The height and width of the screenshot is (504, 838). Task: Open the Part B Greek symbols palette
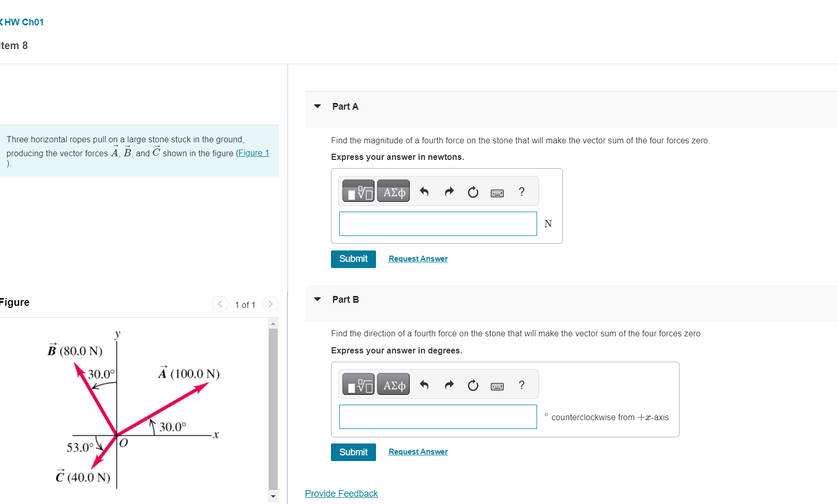(393, 384)
